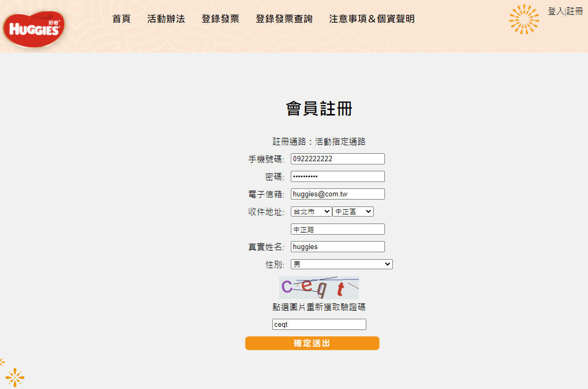588x389 pixels.
Task: Open the 首頁 menu item
Action: pos(122,19)
